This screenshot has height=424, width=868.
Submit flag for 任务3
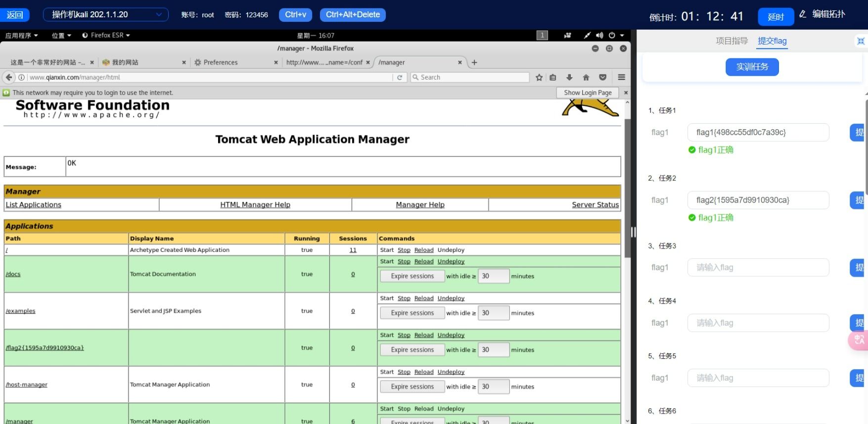click(x=858, y=268)
